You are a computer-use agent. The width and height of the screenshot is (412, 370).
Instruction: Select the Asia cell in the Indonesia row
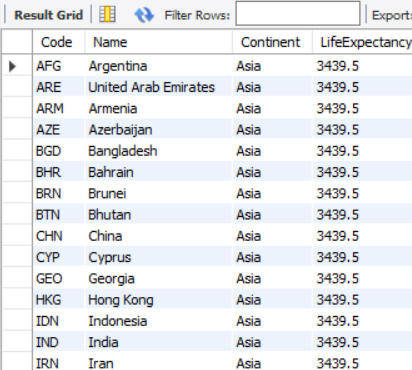(x=272, y=321)
